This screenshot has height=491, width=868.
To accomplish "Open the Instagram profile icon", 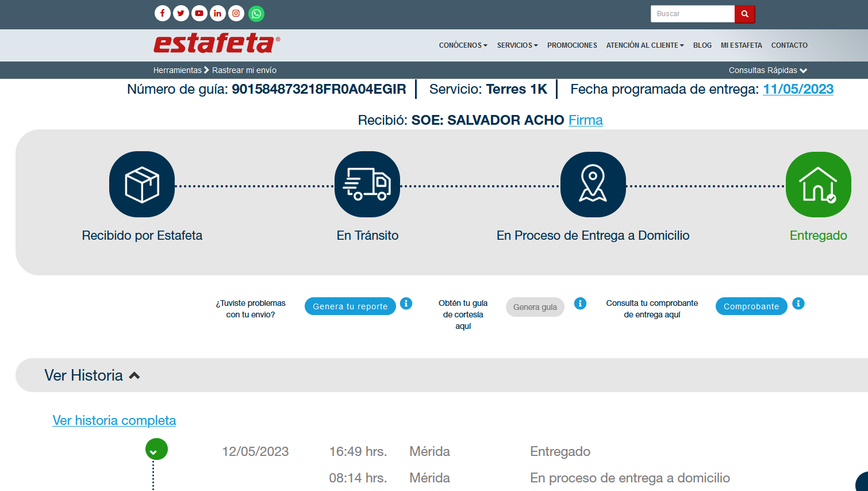I will 236,13.
